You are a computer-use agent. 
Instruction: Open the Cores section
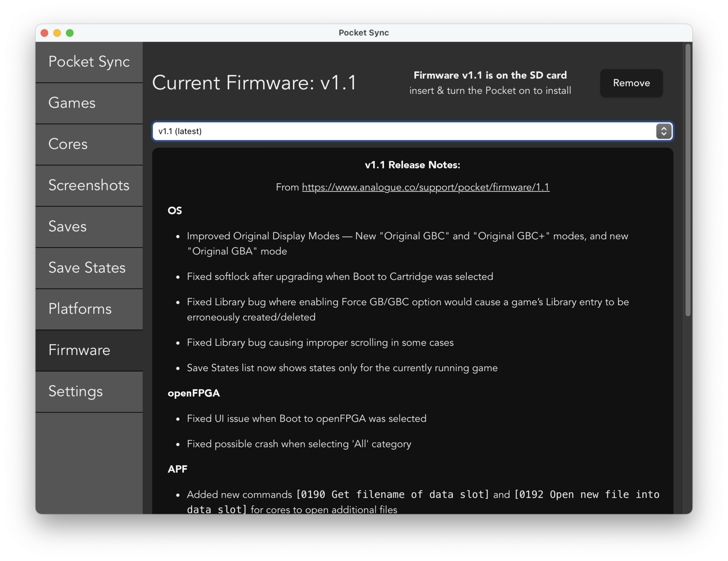[x=89, y=145]
